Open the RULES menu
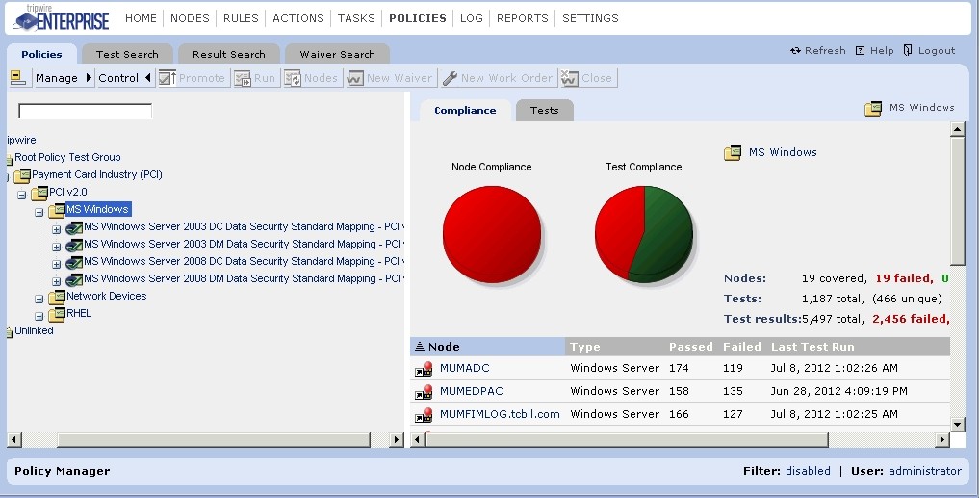Viewport: 980px width, 498px height. coord(241,18)
